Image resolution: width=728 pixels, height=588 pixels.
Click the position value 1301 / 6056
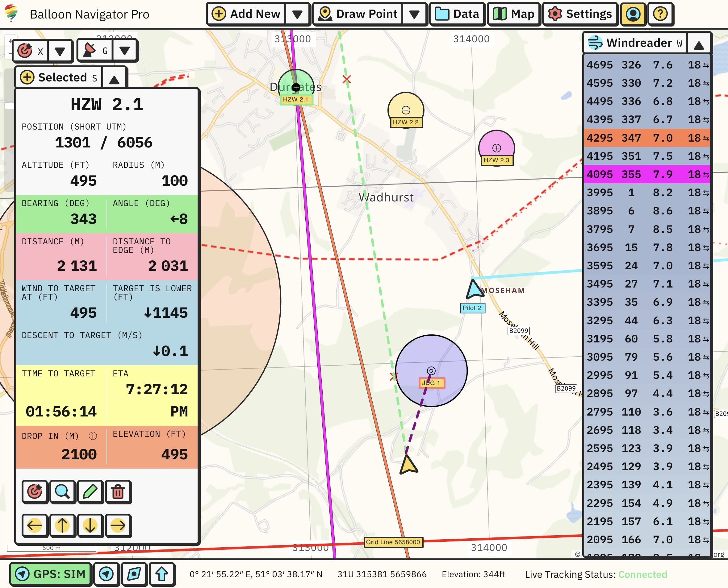point(104,143)
